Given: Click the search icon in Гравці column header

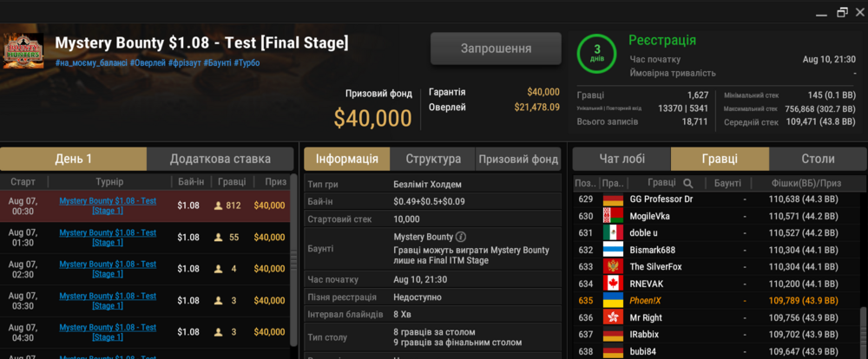Looking at the screenshot, I should click(x=687, y=183).
